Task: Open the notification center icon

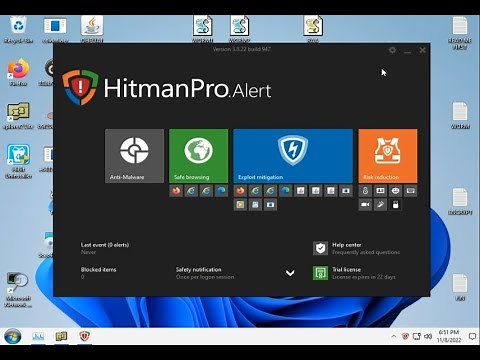Action: pyautogui.click(x=472, y=336)
